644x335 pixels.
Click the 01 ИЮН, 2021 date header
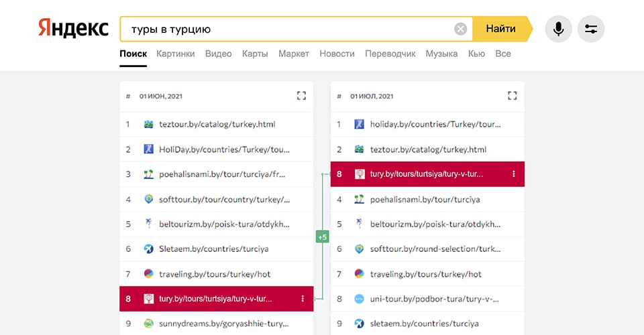(160, 96)
